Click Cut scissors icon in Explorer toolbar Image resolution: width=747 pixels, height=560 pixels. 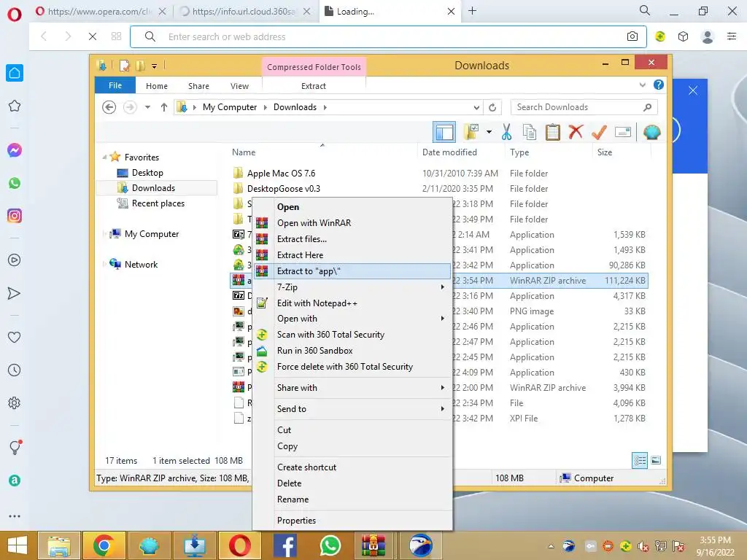[506, 132]
